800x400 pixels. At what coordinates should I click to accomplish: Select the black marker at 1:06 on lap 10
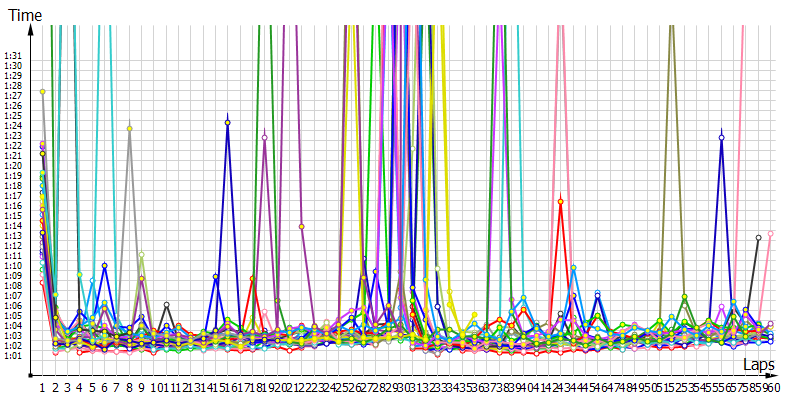tap(166, 304)
